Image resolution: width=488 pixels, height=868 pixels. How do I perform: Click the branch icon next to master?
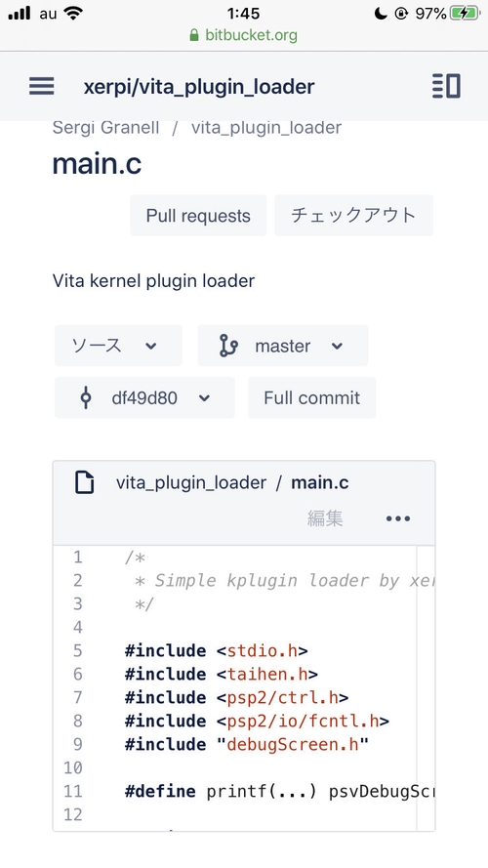[228, 346]
